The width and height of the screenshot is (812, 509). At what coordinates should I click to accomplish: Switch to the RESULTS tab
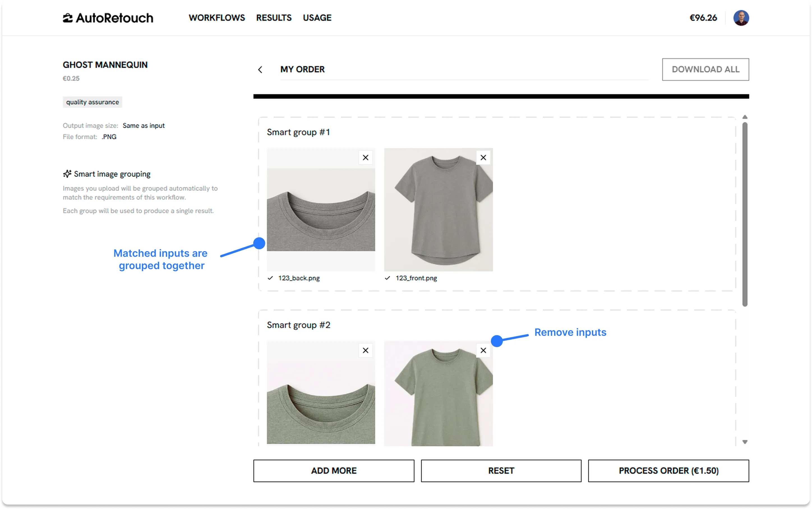pyautogui.click(x=274, y=17)
